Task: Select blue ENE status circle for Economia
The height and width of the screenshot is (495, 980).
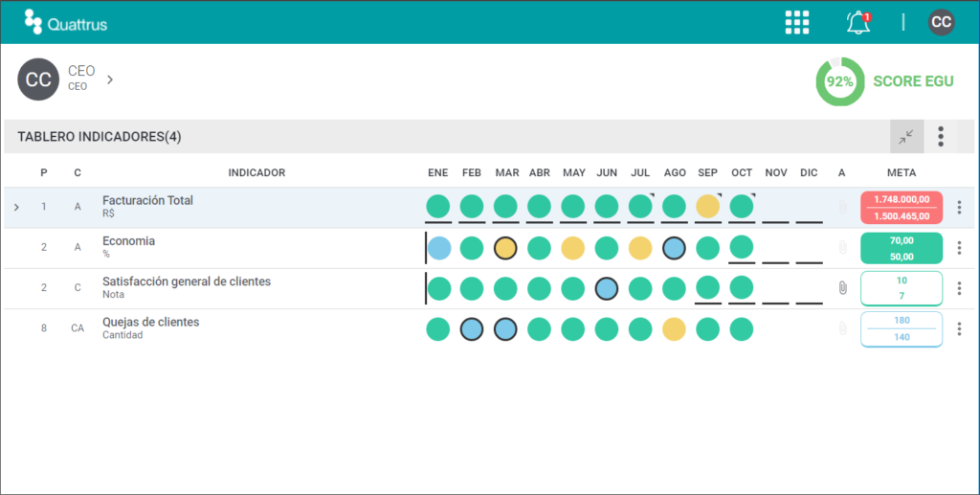Action: point(439,248)
